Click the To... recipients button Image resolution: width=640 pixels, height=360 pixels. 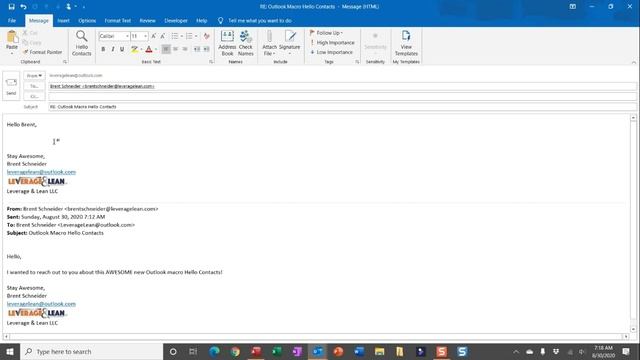coord(34,86)
